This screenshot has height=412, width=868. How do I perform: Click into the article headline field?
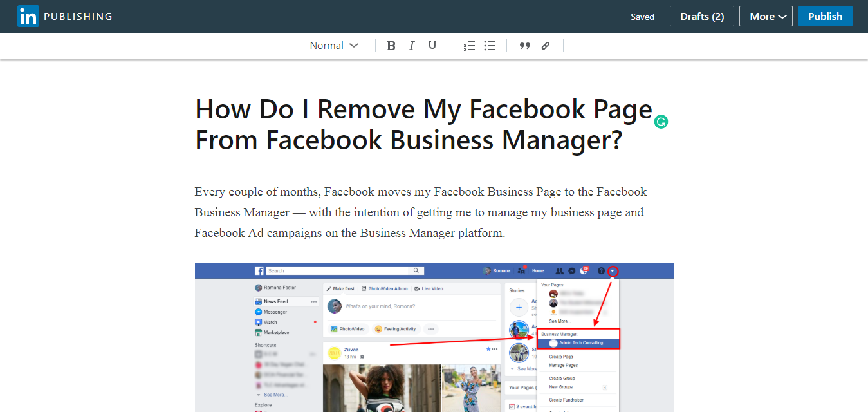pyautogui.click(x=424, y=124)
